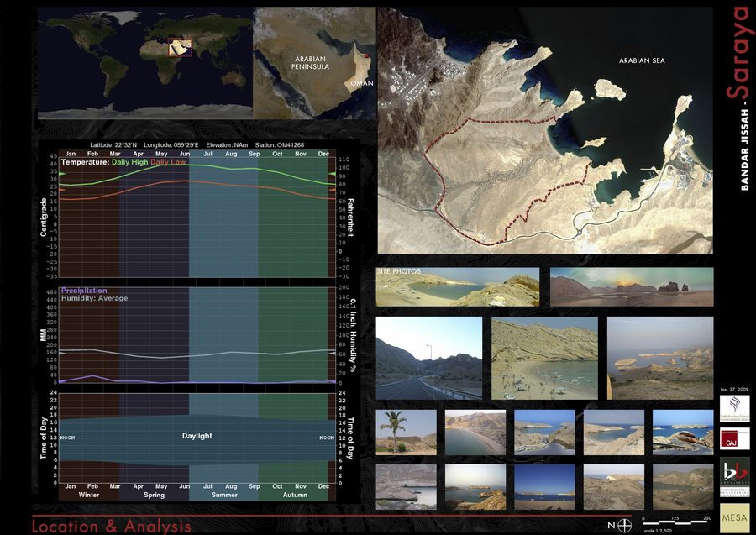Open the gray rocky shoreline thumbnail

406,487
